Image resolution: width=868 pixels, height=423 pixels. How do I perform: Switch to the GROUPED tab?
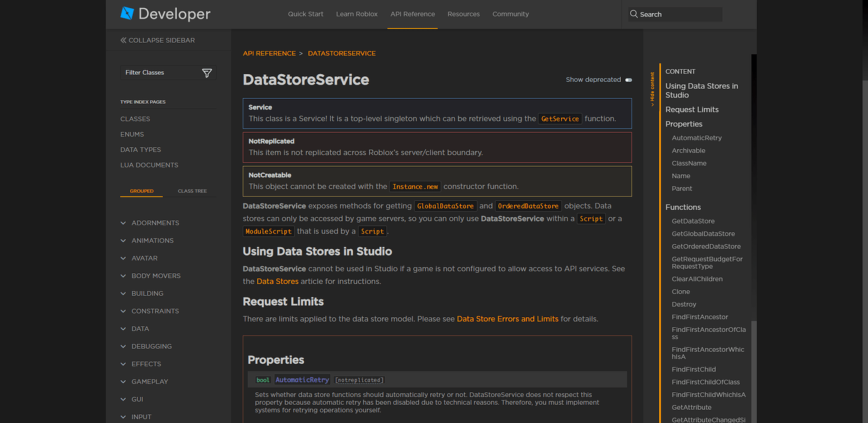pyautogui.click(x=142, y=191)
